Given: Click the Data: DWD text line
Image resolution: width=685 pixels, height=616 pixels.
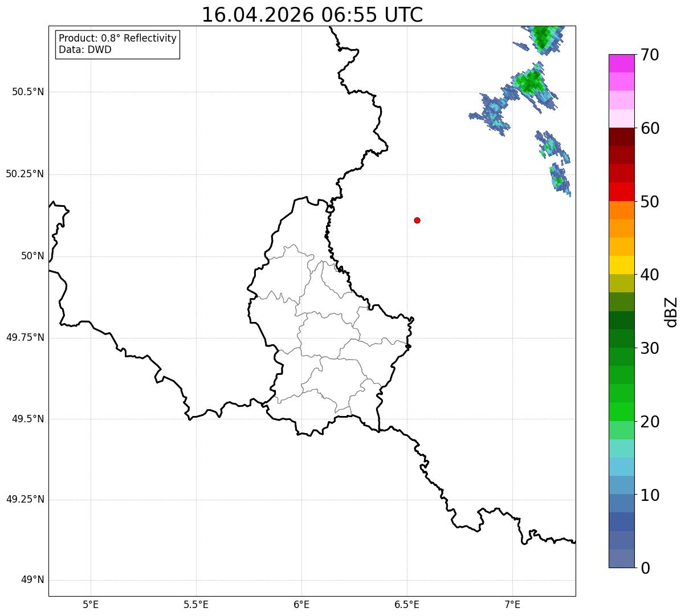Looking at the screenshot, I should pos(85,50).
